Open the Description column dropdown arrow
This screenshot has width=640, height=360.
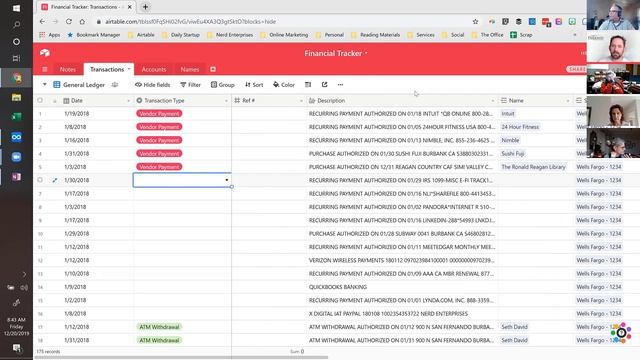493,101
